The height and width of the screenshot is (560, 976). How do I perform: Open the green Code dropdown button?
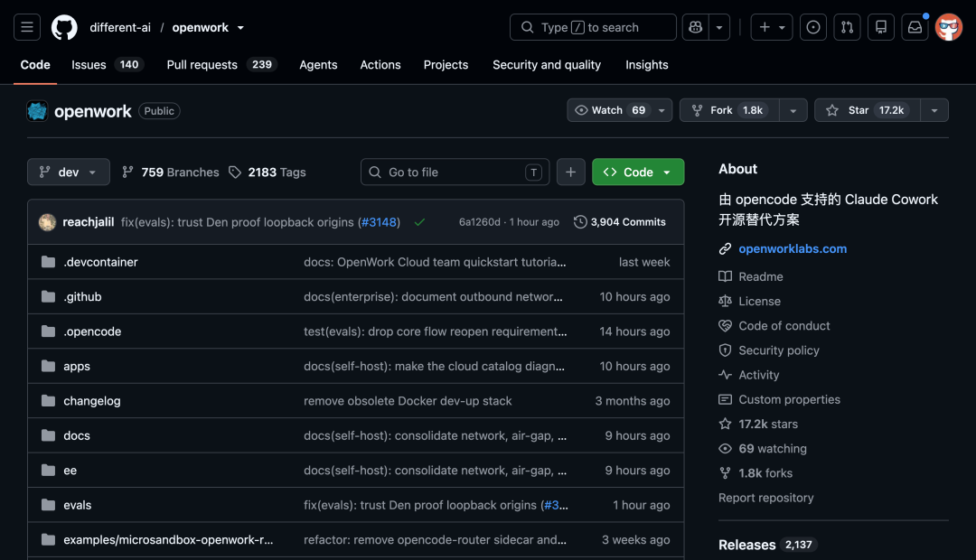click(x=638, y=172)
